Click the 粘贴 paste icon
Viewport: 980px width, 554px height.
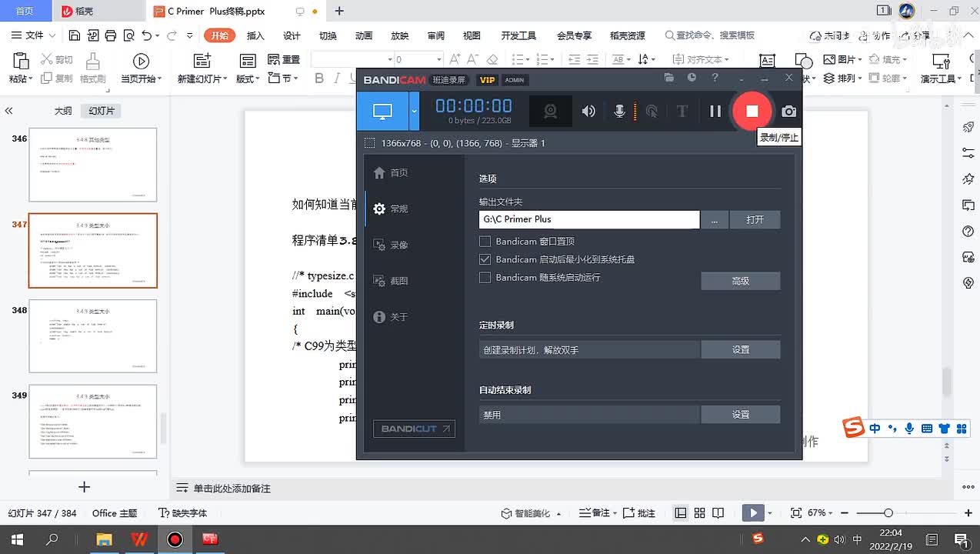click(21, 62)
